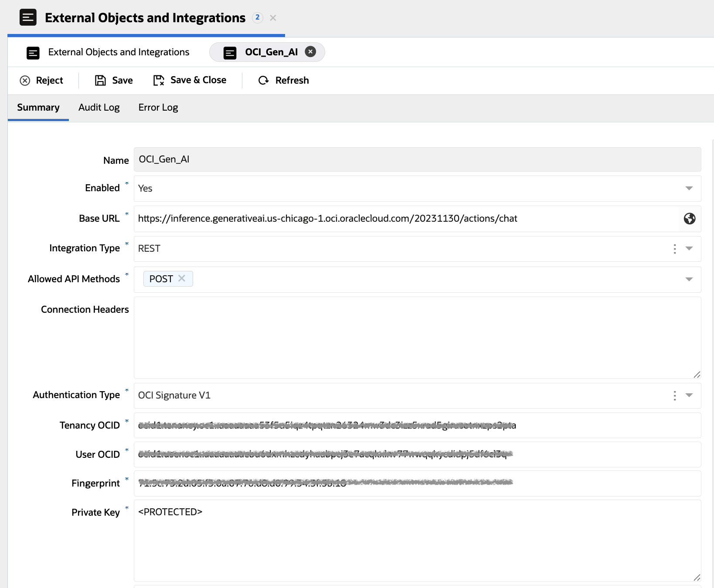Switch to the Error Log tab
Image resolution: width=714 pixels, height=588 pixels.
click(158, 108)
